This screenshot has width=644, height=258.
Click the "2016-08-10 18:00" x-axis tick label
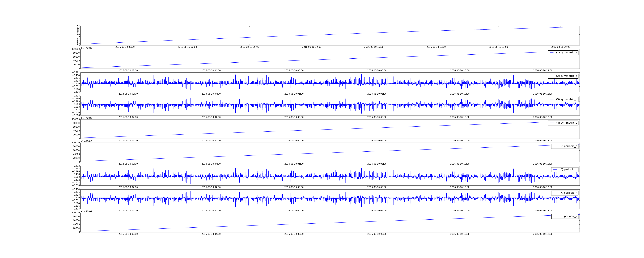[x=436, y=47]
